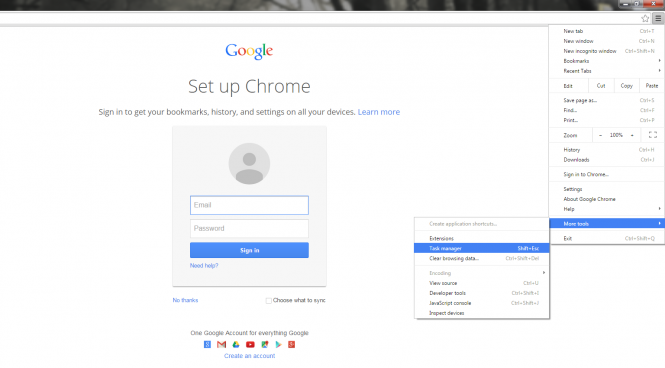This screenshot has width=665, height=368.
Task: Decrease zoom with the minus button
Action: (600, 135)
